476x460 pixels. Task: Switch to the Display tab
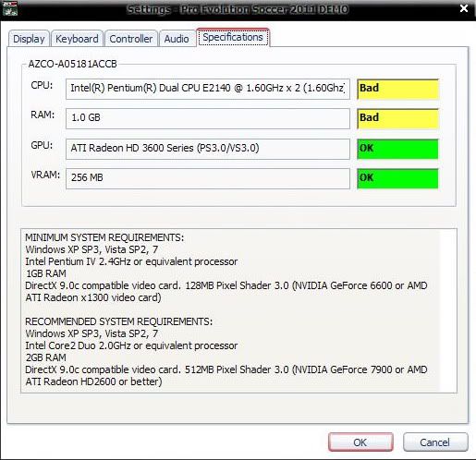point(29,39)
